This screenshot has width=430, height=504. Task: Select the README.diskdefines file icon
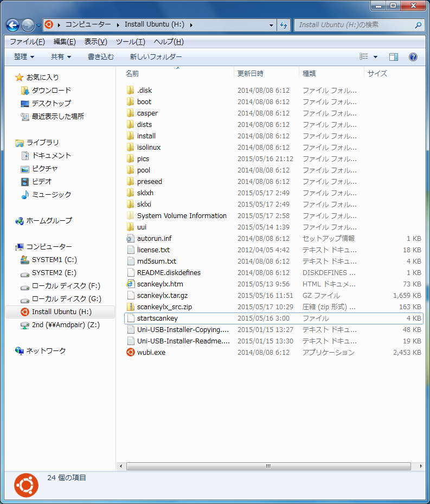[x=130, y=272]
